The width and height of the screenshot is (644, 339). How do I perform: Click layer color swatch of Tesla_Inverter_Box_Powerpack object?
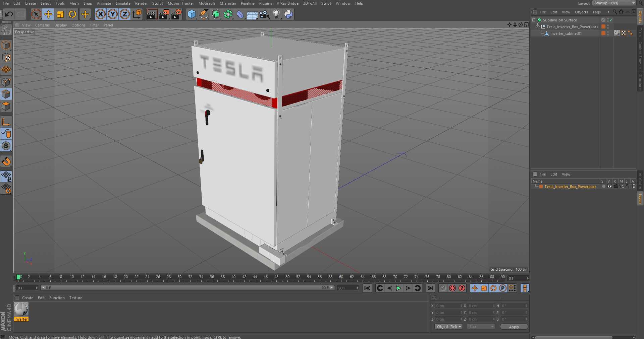click(x=603, y=26)
